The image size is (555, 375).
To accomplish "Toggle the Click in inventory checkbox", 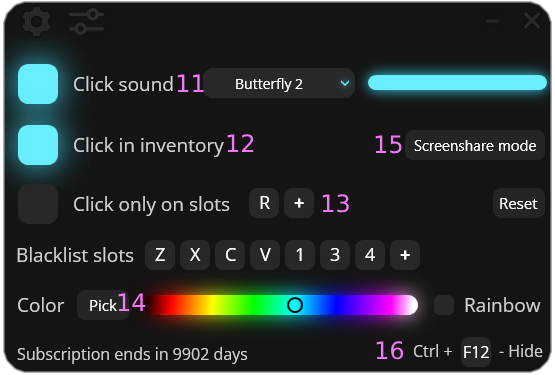I will 38,145.
